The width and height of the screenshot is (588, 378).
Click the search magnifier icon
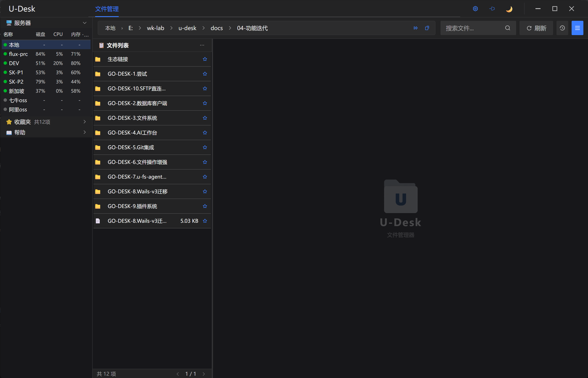coord(508,28)
